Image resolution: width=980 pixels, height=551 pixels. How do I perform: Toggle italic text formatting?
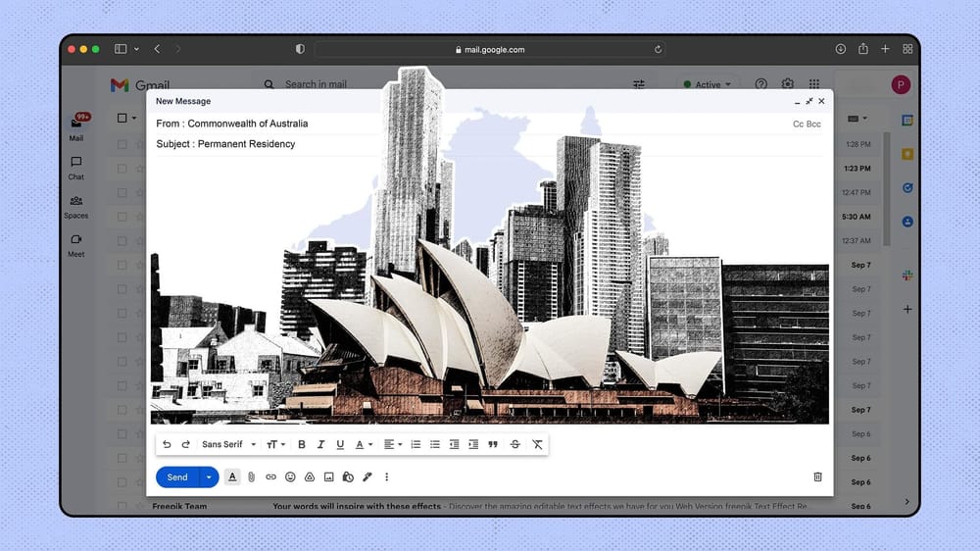(x=321, y=445)
